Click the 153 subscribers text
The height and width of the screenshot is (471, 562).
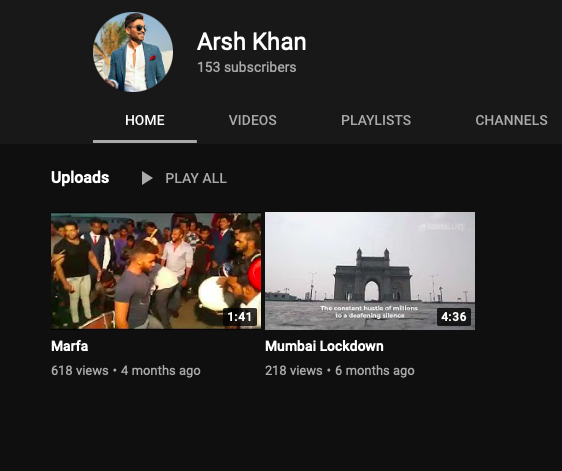(x=247, y=67)
